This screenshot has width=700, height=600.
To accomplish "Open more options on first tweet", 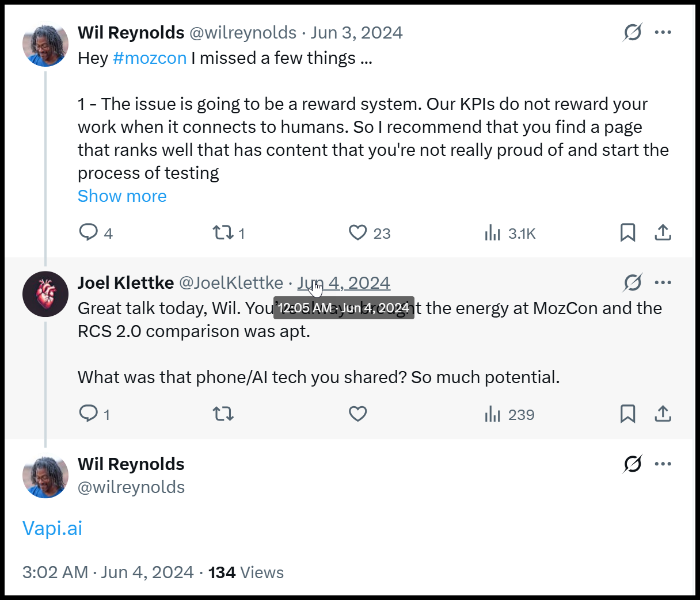I will coord(663,32).
